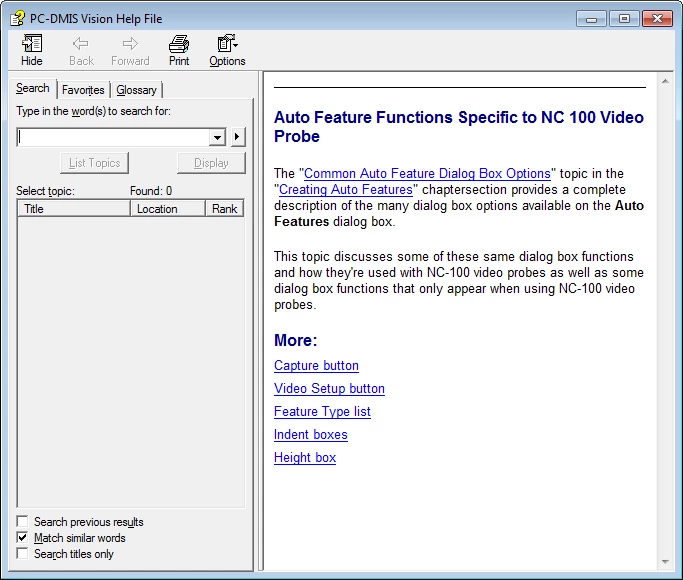Click the scroll up arrow in topic pane
The image size is (683, 580).
pos(665,81)
